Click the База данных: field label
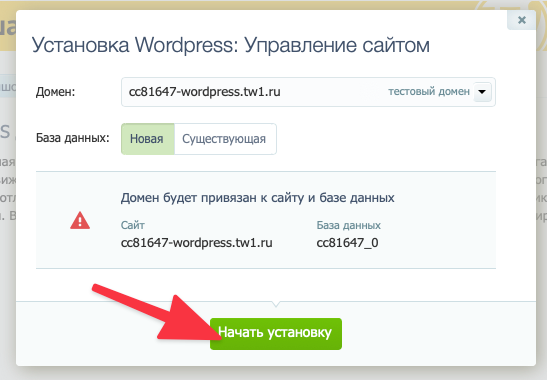This screenshot has height=380, width=547. [x=73, y=138]
